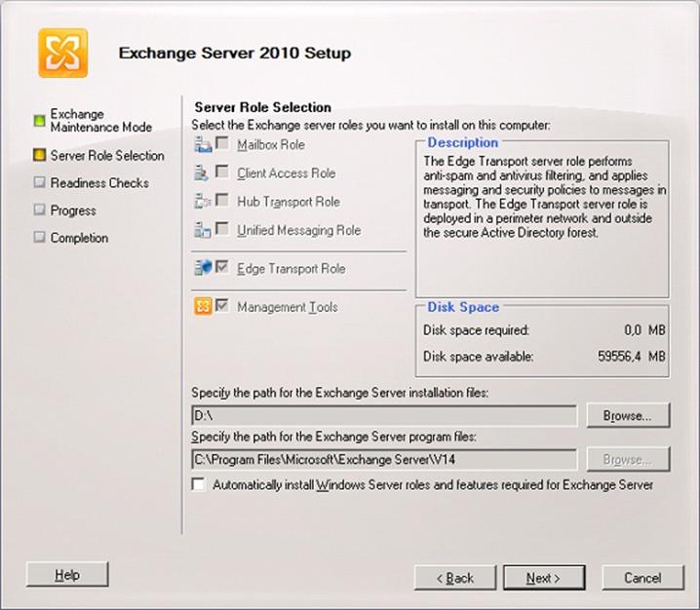Click the Readiness Checks step indicator box
Viewport: 700px width, 610px height.
point(39,182)
